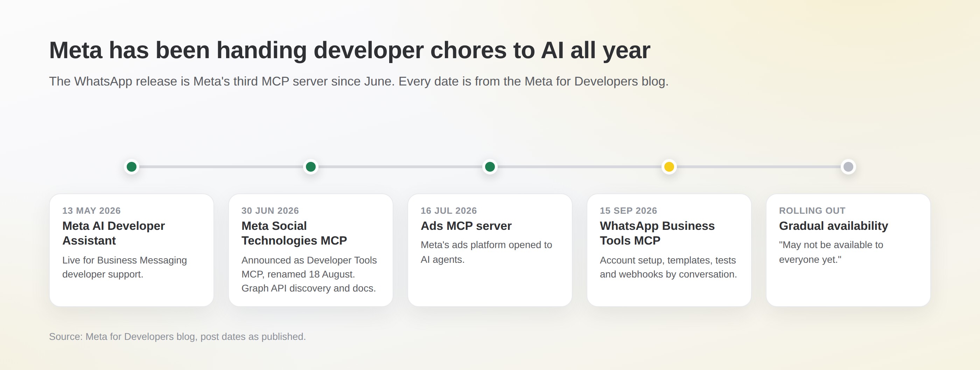The width and height of the screenshot is (980, 370).
Task: Click the 'Ads MCP server' card title
Action: [x=466, y=226]
